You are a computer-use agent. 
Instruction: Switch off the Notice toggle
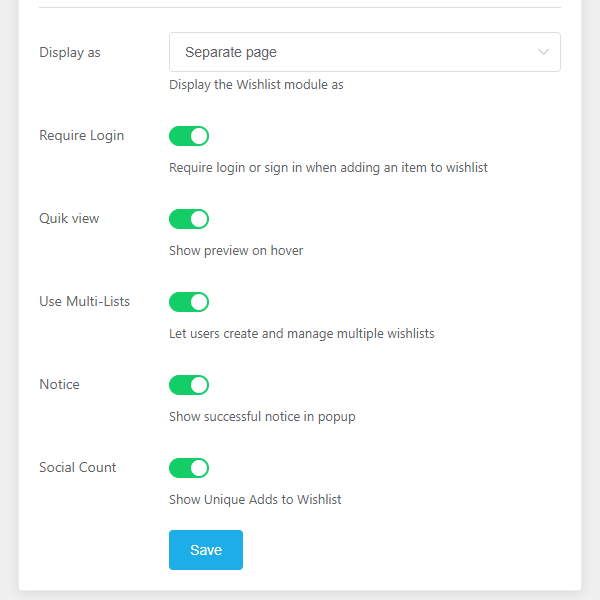[x=189, y=385]
